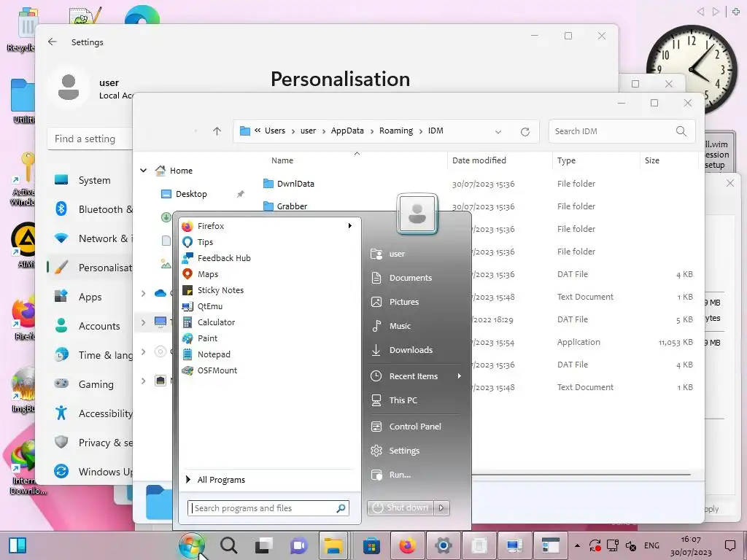Go back with the Settings window arrow
This screenshot has width=747, height=560.
point(53,42)
